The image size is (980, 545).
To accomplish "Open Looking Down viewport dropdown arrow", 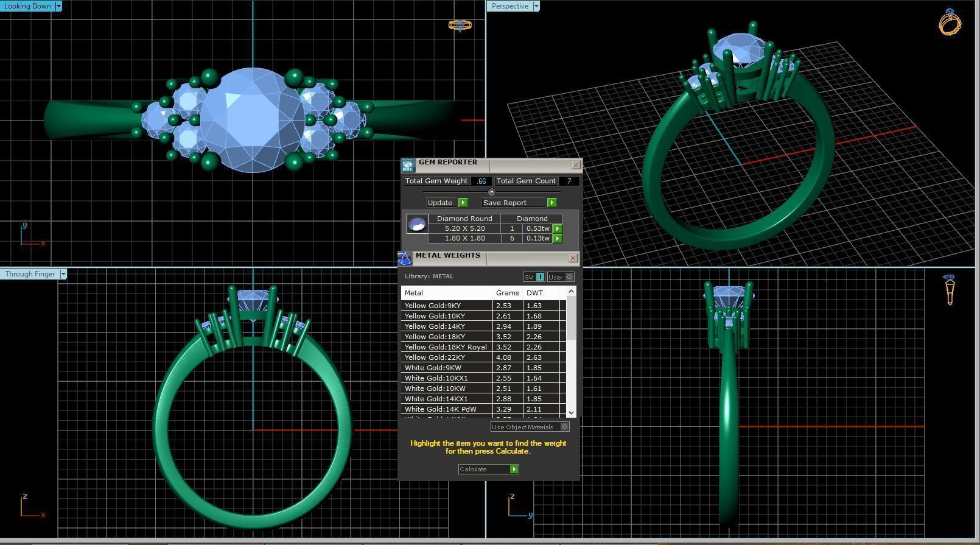I will [x=58, y=6].
